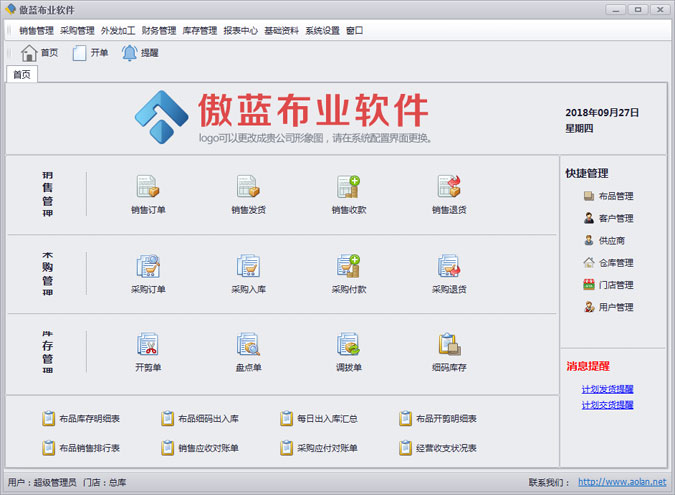Open the 细码库存 detailed stock icon

[x=448, y=345]
